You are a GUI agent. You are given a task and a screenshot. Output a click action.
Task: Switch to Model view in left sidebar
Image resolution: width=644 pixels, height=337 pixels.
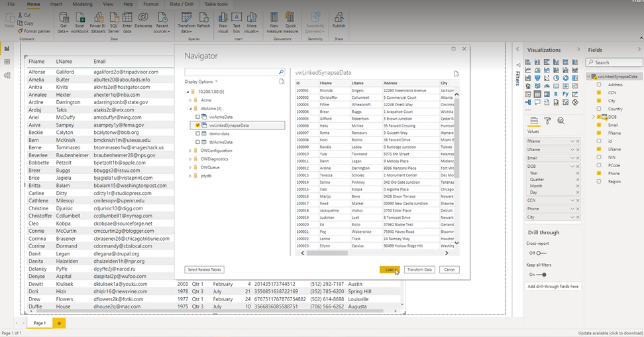pyautogui.click(x=7, y=76)
